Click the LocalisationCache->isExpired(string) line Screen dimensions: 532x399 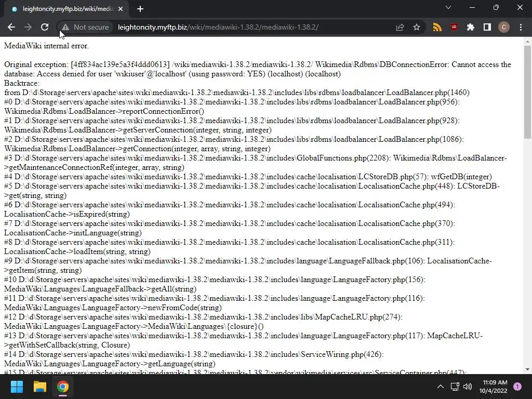coord(67,214)
